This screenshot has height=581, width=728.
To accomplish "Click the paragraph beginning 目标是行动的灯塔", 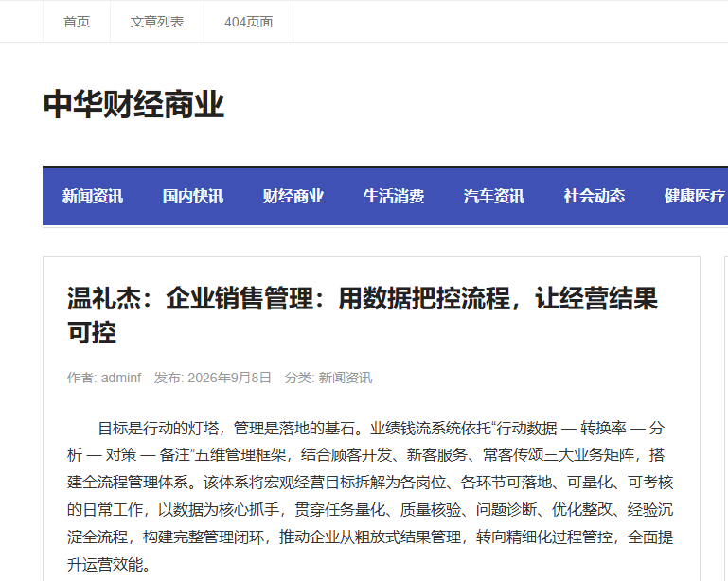I will [x=370, y=496].
